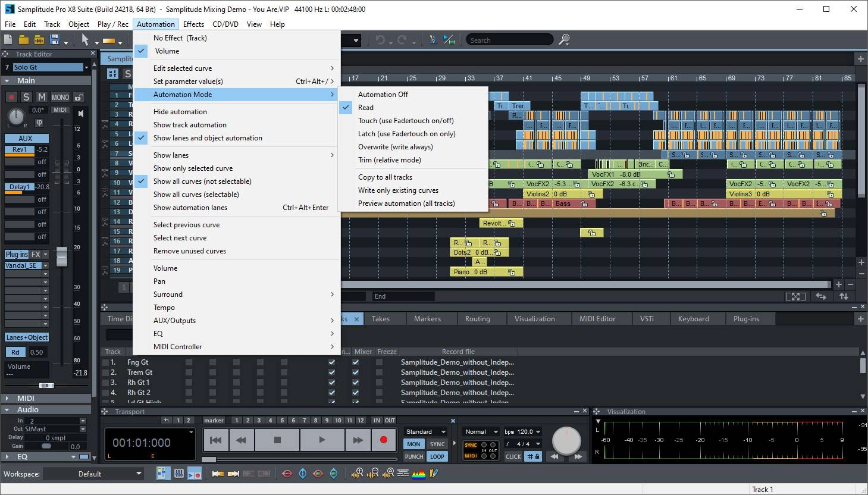Expand the EQ section in Track Editor

point(7,456)
